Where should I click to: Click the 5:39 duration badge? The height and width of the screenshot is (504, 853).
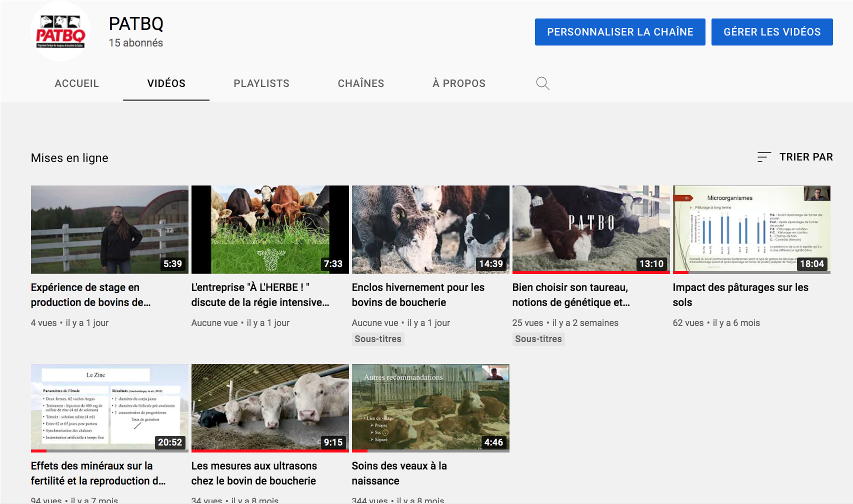click(x=172, y=263)
